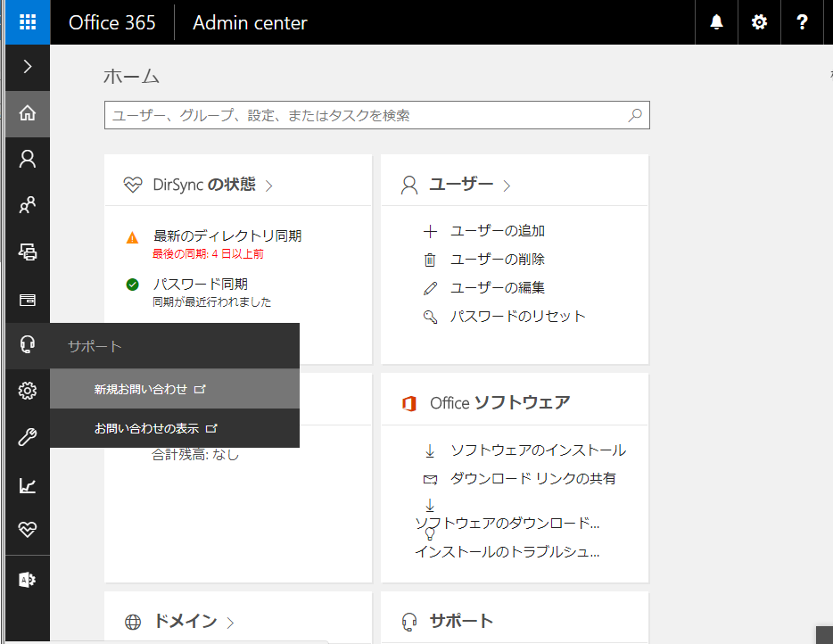Click the key icon for password reset
833x644 pixels.
[430, 318]
